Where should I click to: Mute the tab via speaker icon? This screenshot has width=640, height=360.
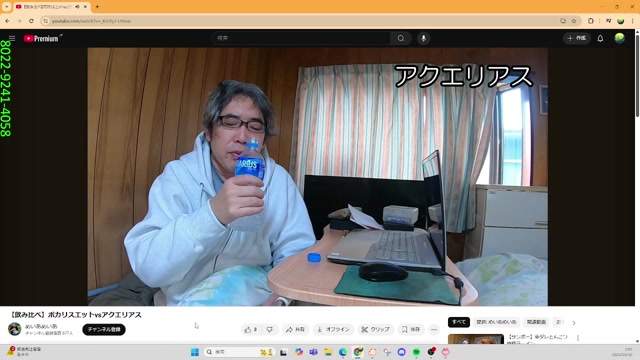tap(77, 7)
